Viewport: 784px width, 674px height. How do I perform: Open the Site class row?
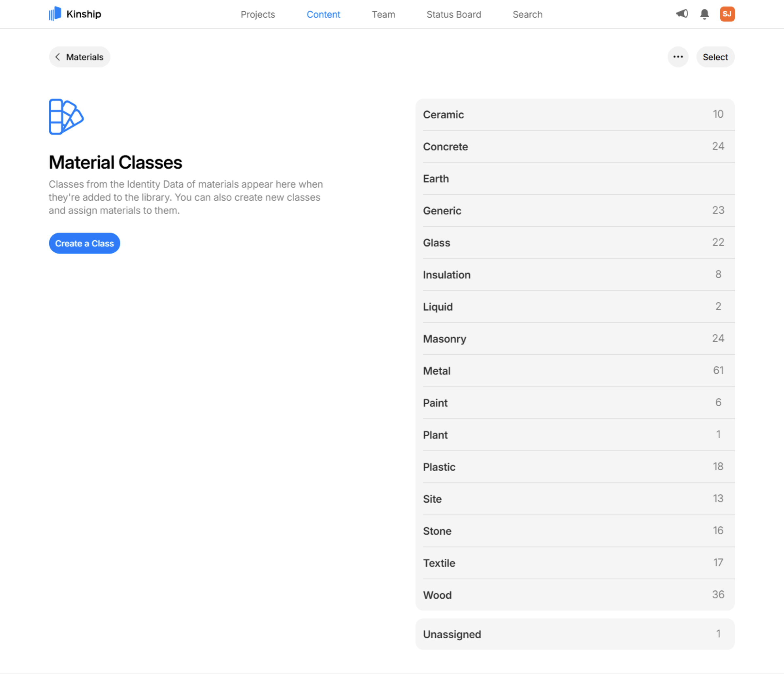[575, 499]
